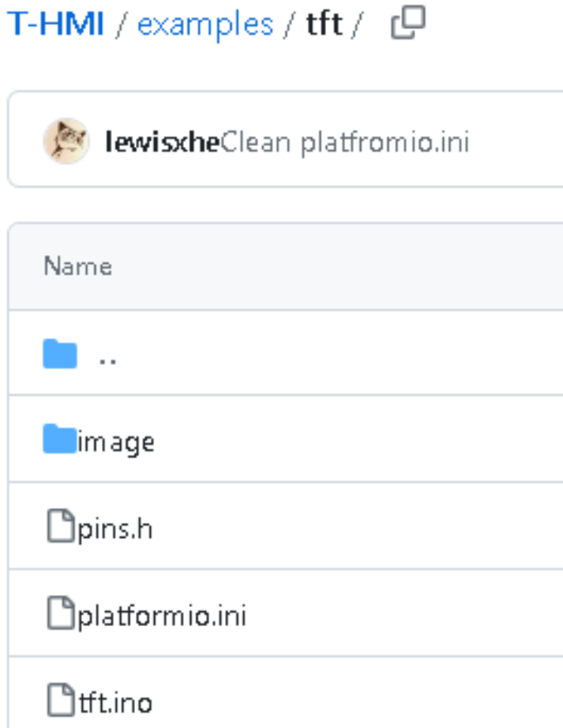Viewport: 563px width, 728px height.
Task: Click the blank area of the image row
Action: coord(358,439)
